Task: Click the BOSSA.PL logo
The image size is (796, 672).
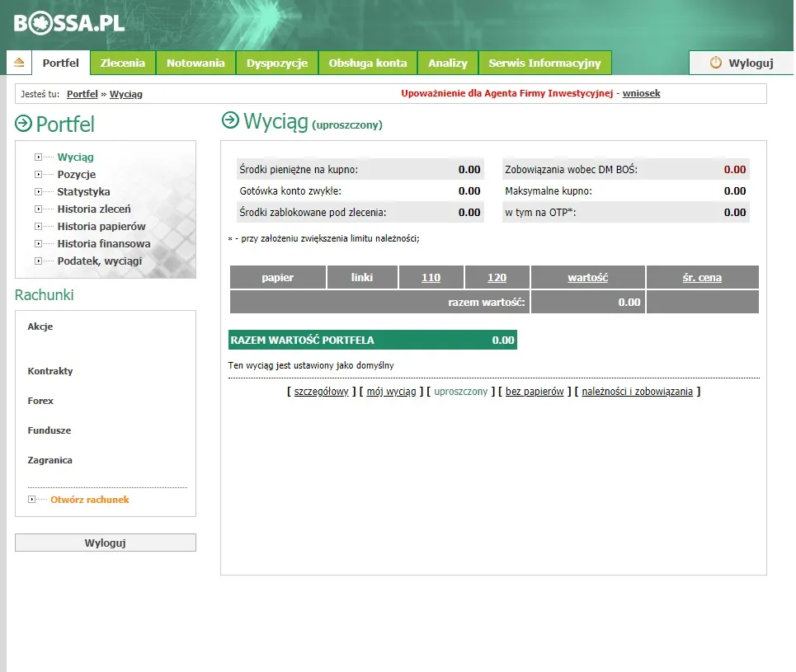Action: [69, 23]
